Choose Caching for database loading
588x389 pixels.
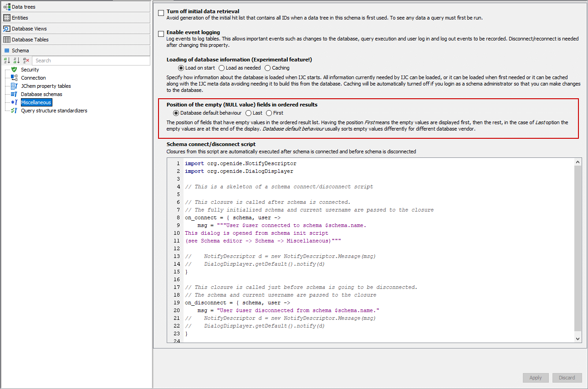click(x=268, y=68)
